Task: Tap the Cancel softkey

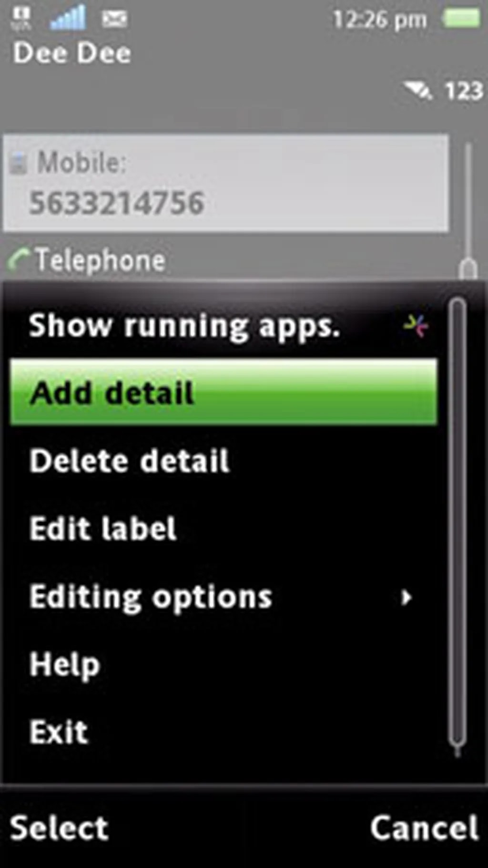Action: 424,827
